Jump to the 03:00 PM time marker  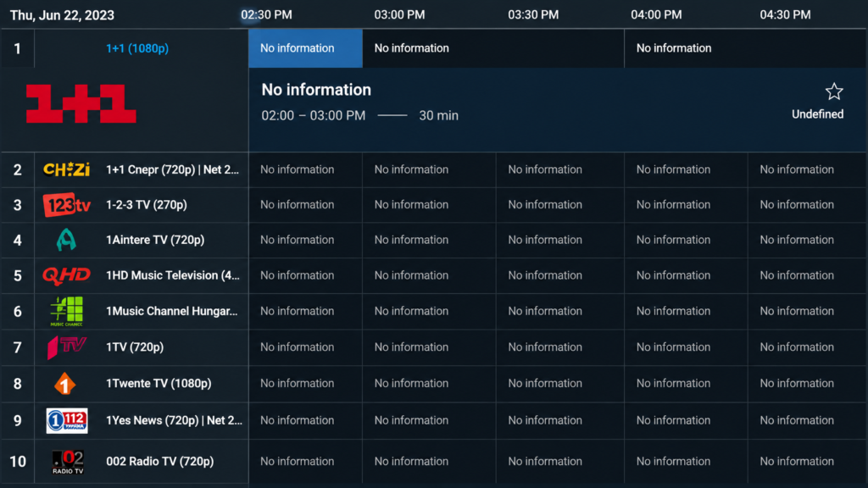pyautogui.click(x=400, y=15)
